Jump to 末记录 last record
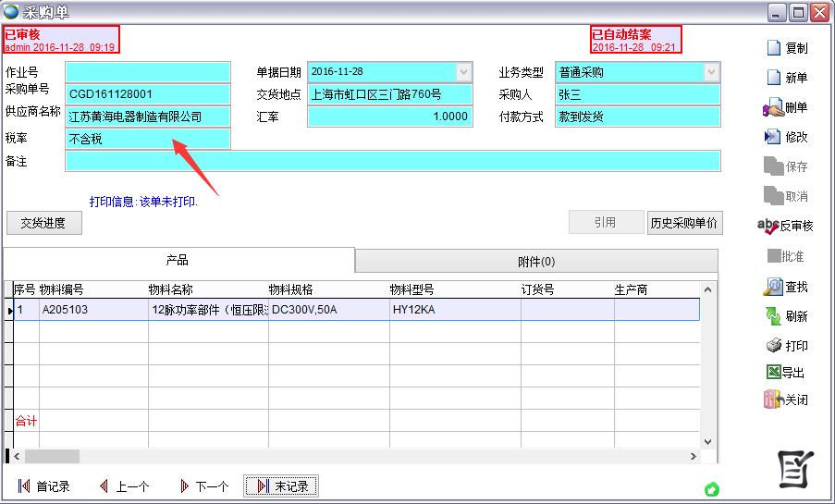835x504 pixels. (x=281, y=486)
